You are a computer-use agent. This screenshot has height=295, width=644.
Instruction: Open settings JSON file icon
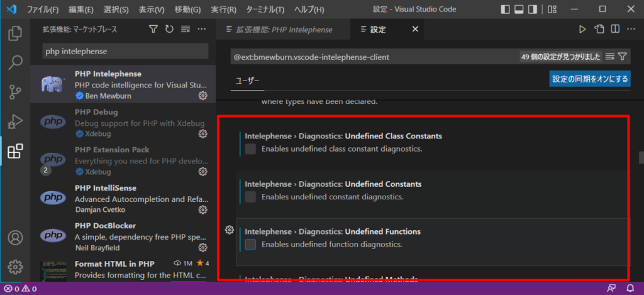599,29
